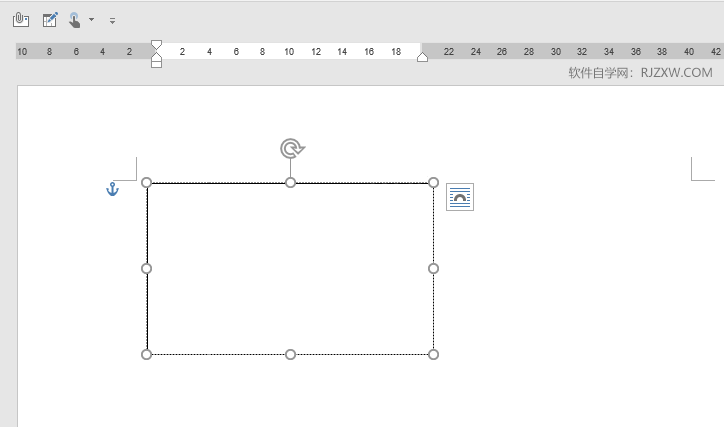724x427 pixels.
Task: Click the left indent square marker
Action: [157, 64]
